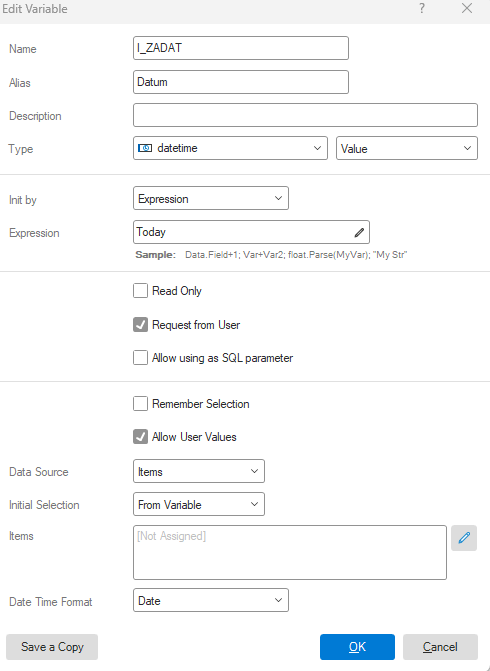Image resolution: width=490 pixels, height=671 pixels.
Task: Click the pencil icon in Expression field
Action: click(359, 232)
